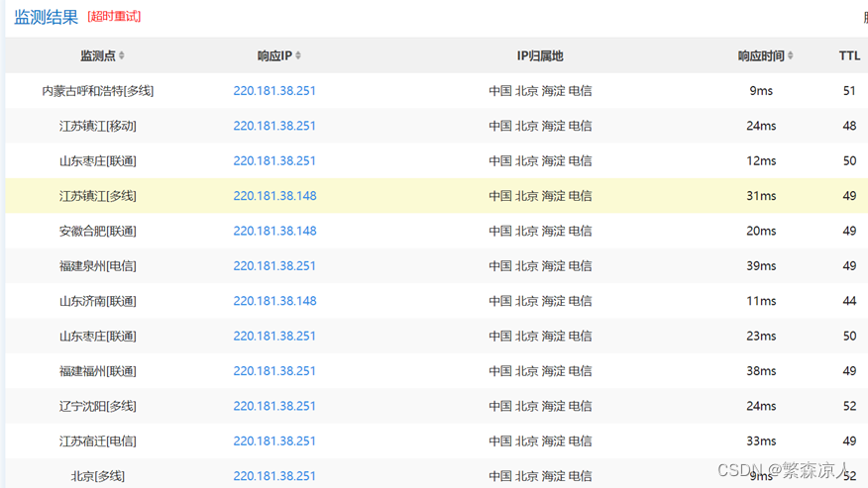Open IP link in 安徽合肥[联通] row
Screen dimensions: 868x488
275,231
